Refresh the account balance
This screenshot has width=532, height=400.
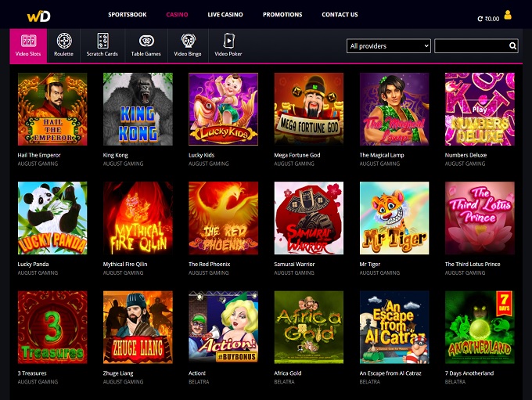pyautogui.click(x=480, y=18)
